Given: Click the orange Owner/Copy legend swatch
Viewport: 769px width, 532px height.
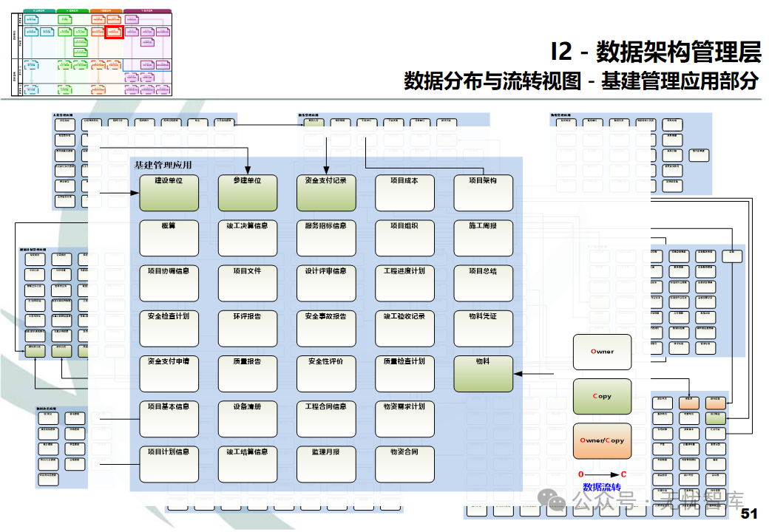Looking at the screenshot, I should (602, 441).
